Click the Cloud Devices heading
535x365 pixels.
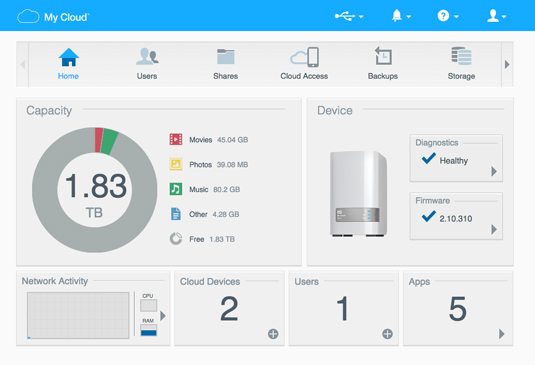pyautogui.click(x=210, y=281)
